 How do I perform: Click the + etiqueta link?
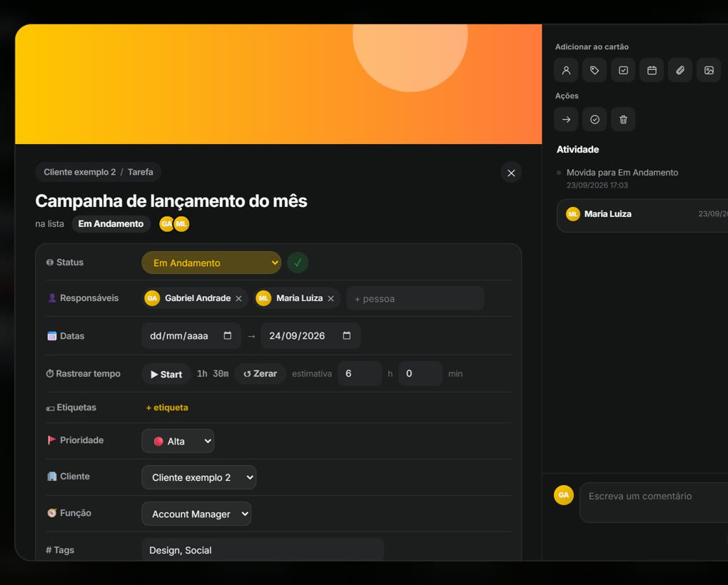pos(167,408)
